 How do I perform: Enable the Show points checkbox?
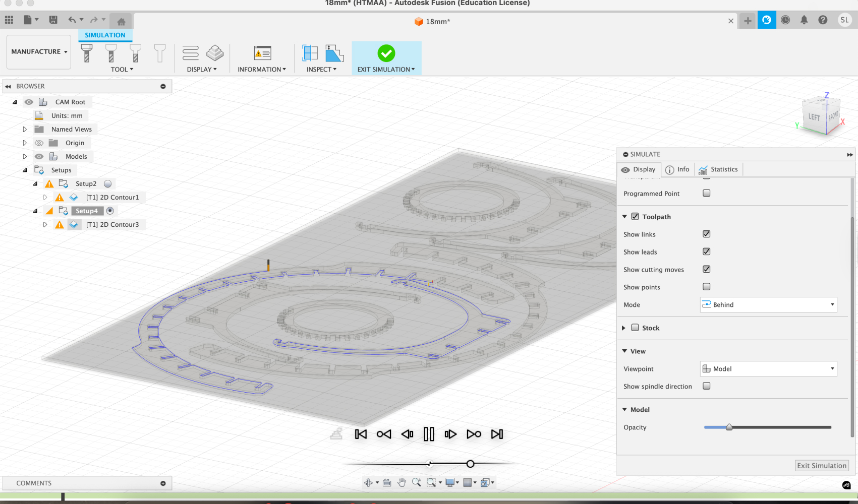click(x=706, y=287)
